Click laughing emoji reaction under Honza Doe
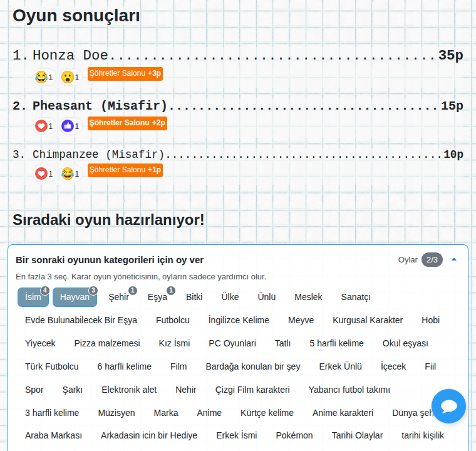The width and height of the screenshot is (476, 451). (44, 77)
